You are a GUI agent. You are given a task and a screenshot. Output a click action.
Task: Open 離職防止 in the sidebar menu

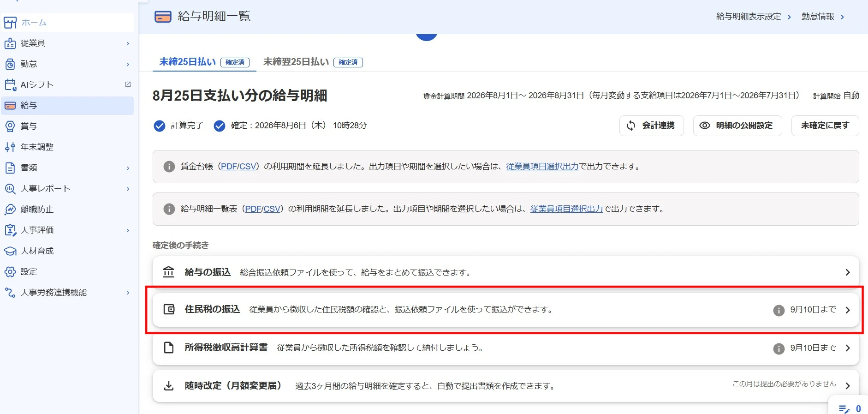pyautogui.click(x=67, y=210)
